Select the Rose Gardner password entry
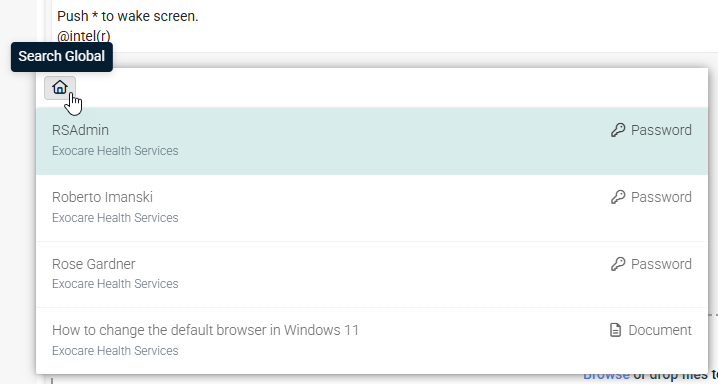 pyautogui.click(x=372, y=274)
